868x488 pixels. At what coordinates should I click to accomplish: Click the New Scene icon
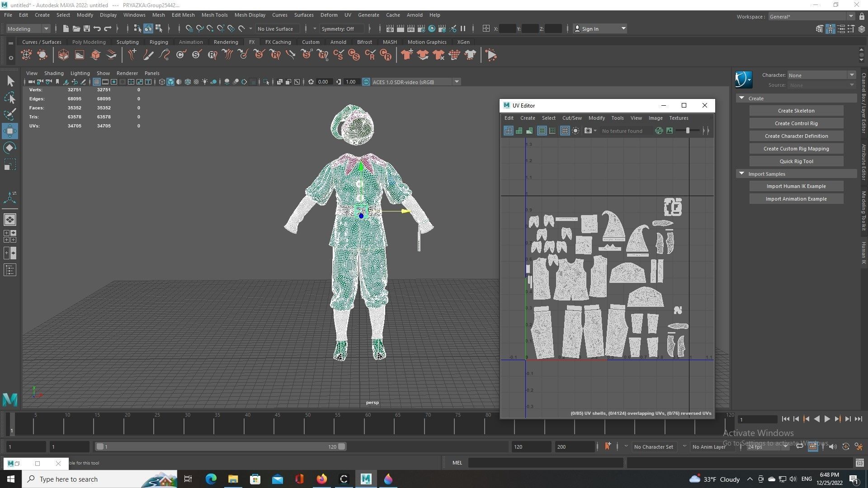[66, 28]
